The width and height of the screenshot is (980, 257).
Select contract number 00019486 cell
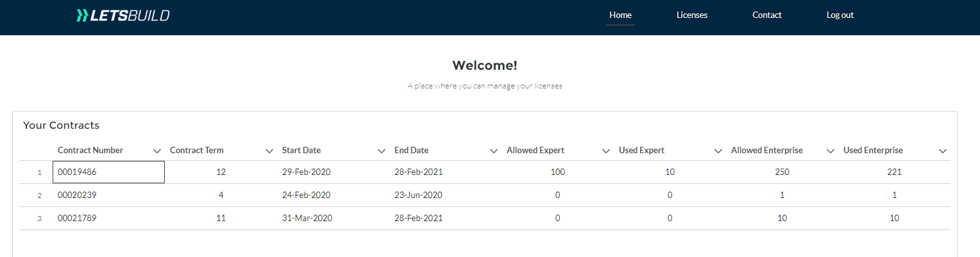point(108,172)
